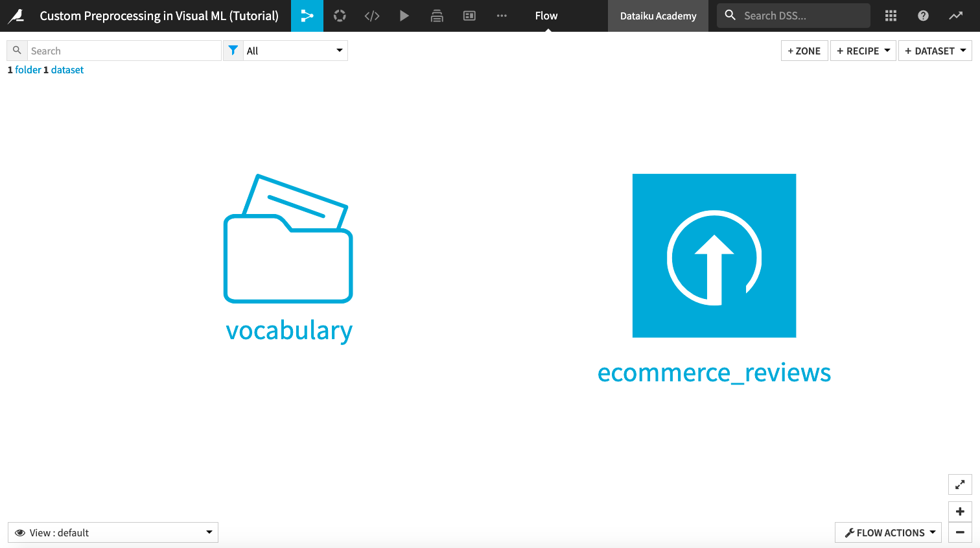Select the Flow tab label
The width and height of the screenshot is (980, 548).
pos(546,16)
